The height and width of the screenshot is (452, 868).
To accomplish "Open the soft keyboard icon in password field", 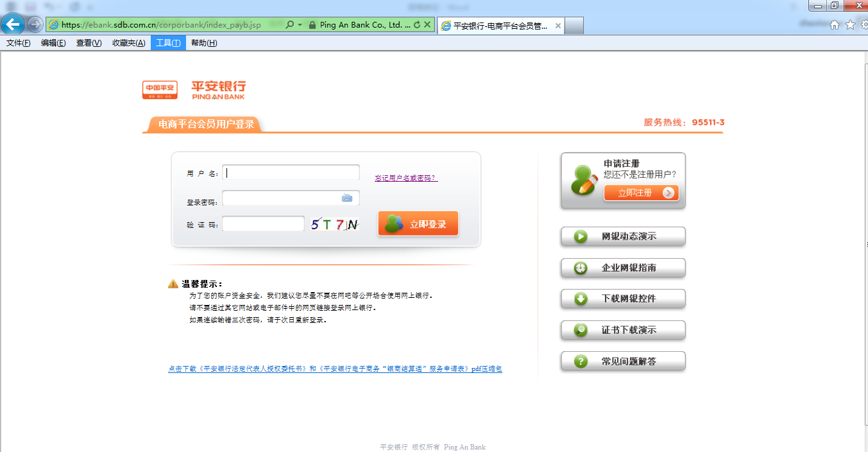I will pyautogui.click(x=347, y=198).
